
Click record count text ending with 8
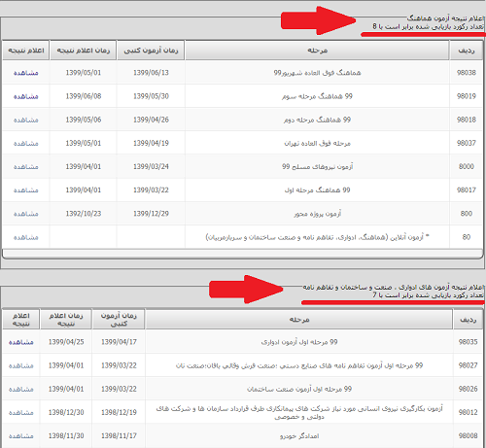[x=428, y=26]
